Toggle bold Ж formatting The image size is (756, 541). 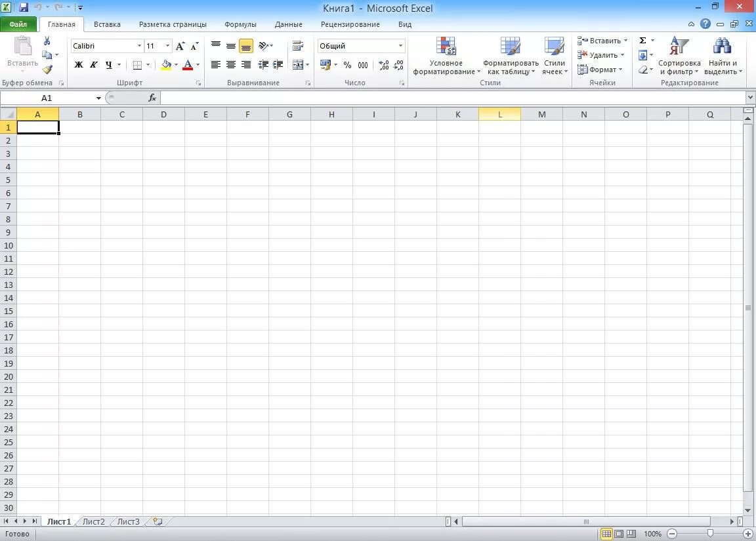coord(79,64)
